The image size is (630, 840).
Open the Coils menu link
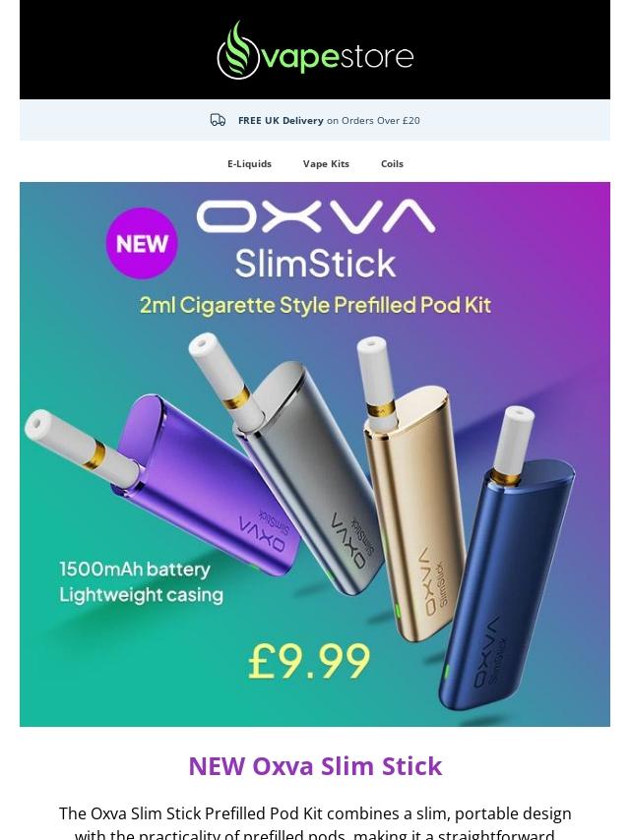(392, 164)
